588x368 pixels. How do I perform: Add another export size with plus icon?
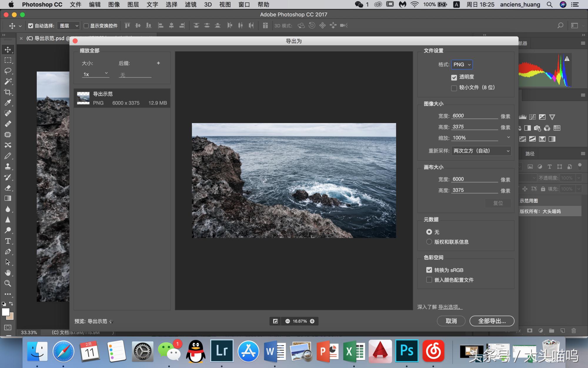click(158, 63)
